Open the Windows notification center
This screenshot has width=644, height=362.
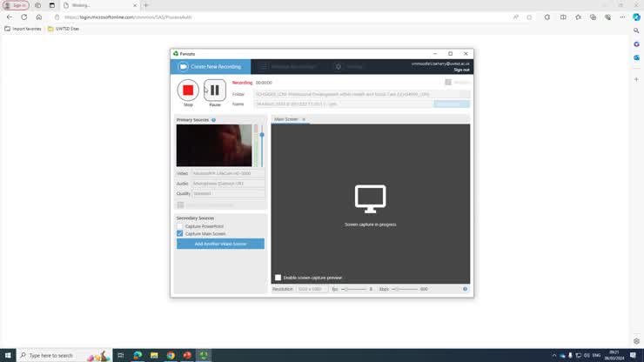[633, 355]
